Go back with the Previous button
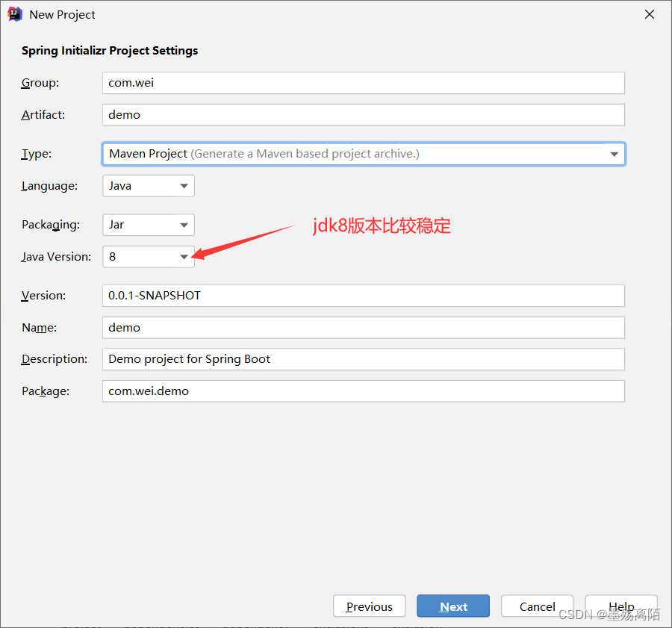The height and width of the screenshot is (628, 672). (x=369, y=606)
